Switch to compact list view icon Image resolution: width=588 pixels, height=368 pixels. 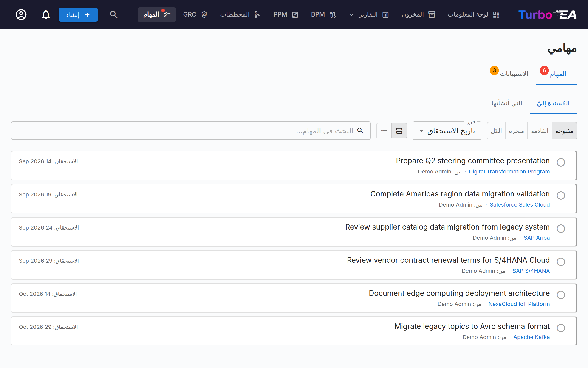pos(384,131)
